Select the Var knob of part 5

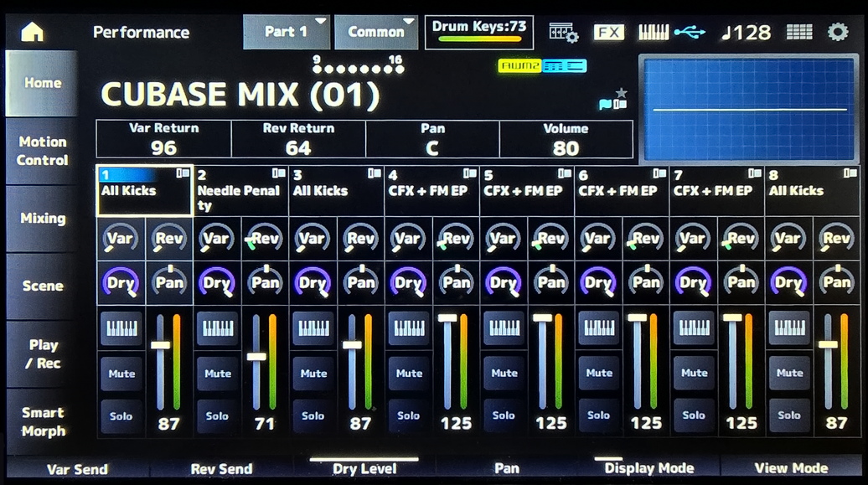point(504,239)
